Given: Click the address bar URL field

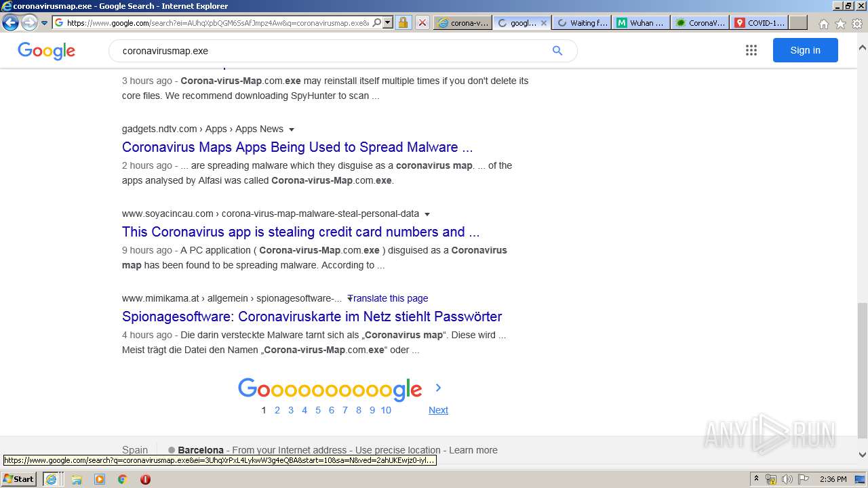Looking at the screenshot, I should pyautogui.click(x=218, y=22).
